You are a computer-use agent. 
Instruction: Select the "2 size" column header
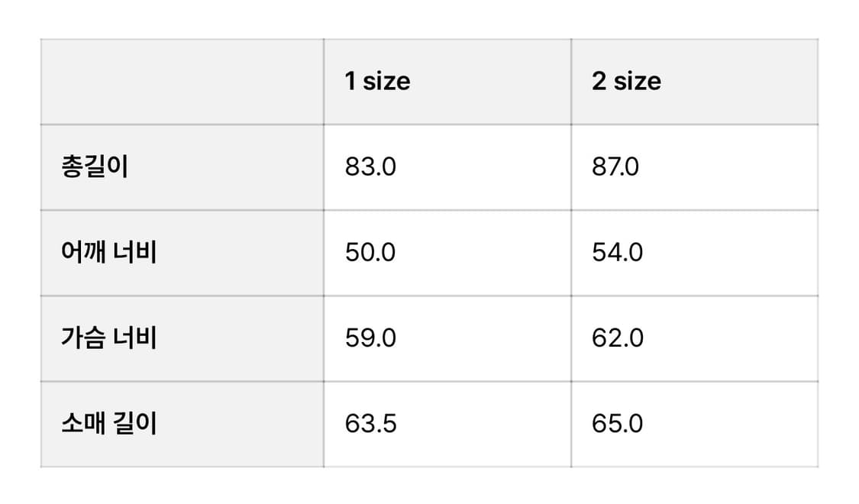pyautogui.click(x=626, y=81)
